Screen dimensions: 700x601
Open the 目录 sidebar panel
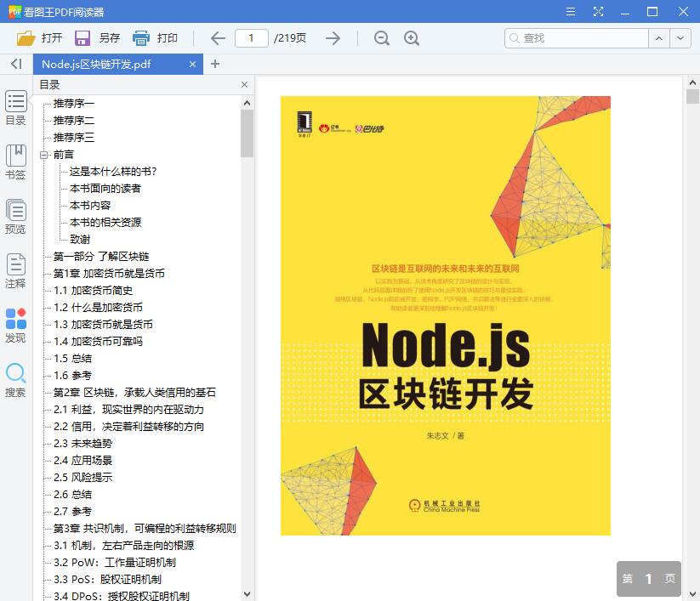[x=15, y=109]
